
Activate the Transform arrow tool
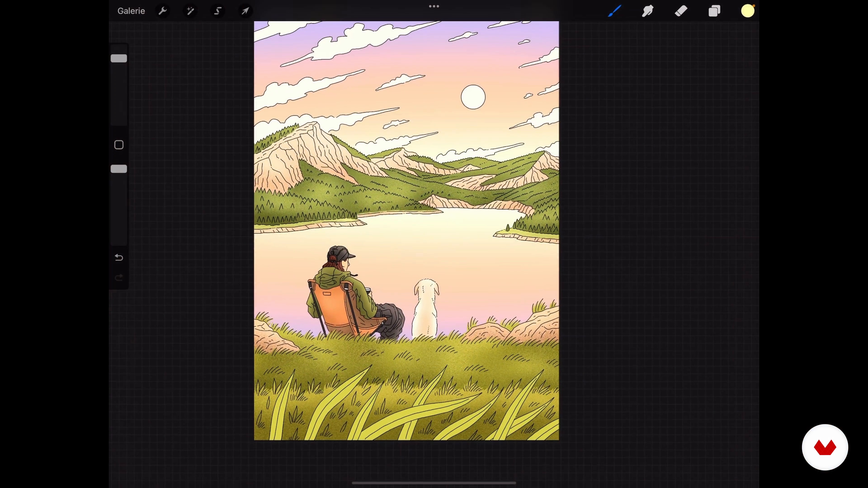tap(245, 11)
